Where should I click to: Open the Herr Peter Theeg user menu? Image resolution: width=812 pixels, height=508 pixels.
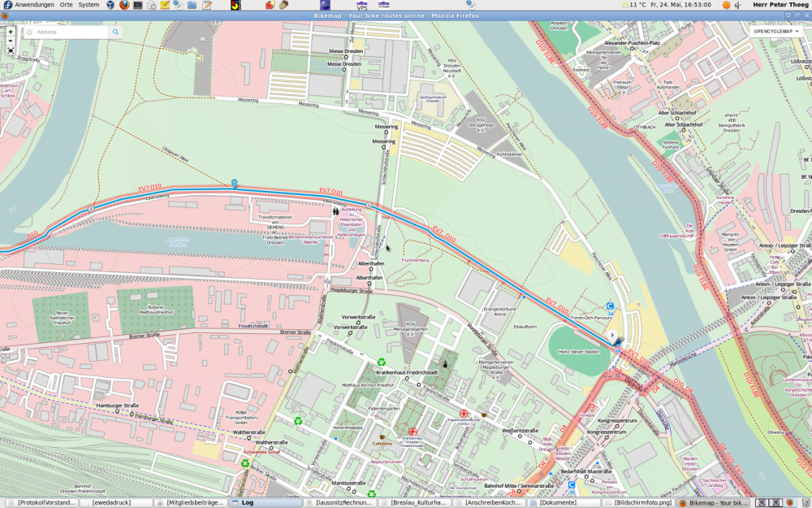[x=780, y=5]
